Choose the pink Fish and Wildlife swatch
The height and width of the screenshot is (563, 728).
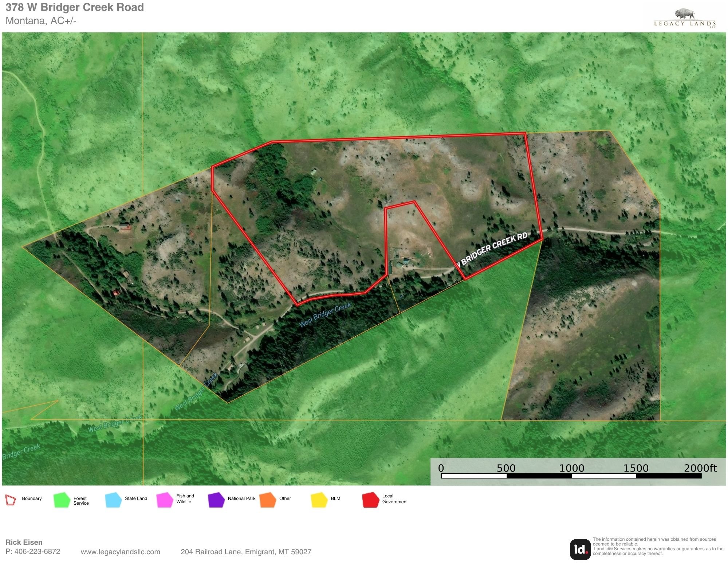165,500
